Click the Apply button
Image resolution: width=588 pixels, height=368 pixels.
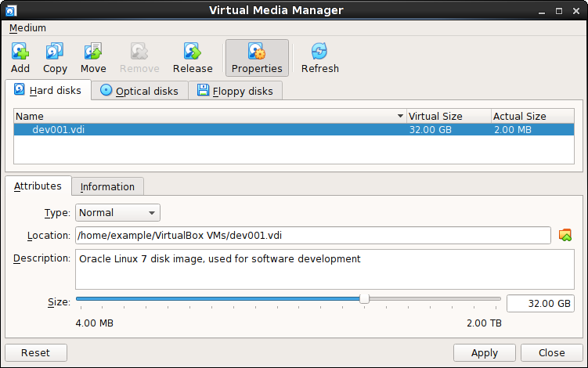pos(485,352)
